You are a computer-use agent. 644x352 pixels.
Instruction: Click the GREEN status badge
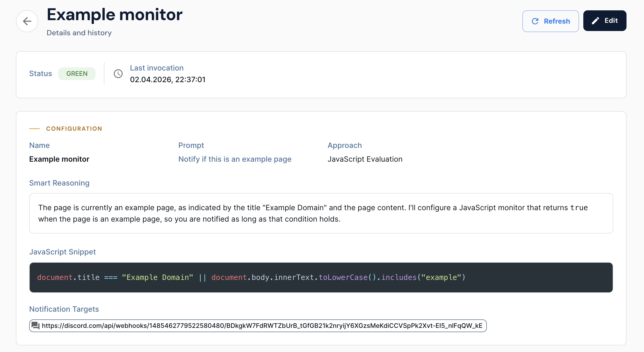[x=77, y=74]
